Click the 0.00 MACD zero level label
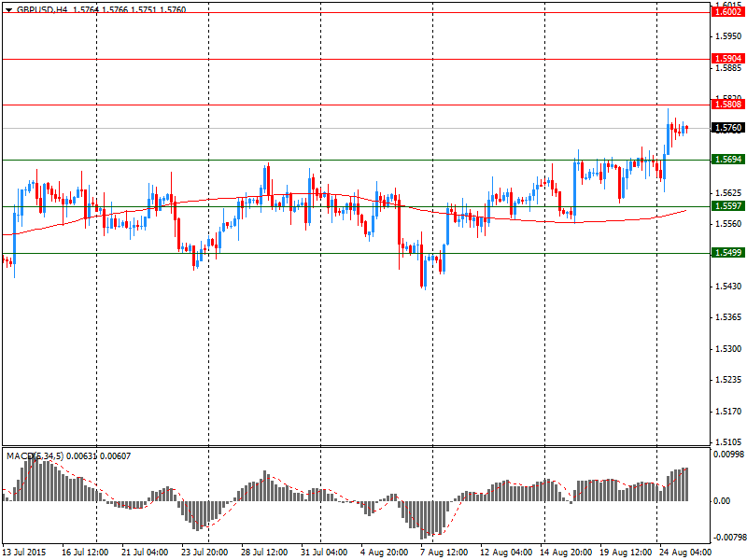Viewport: 747px width, 560px height. pyautogui.click(x=722, y=501)
